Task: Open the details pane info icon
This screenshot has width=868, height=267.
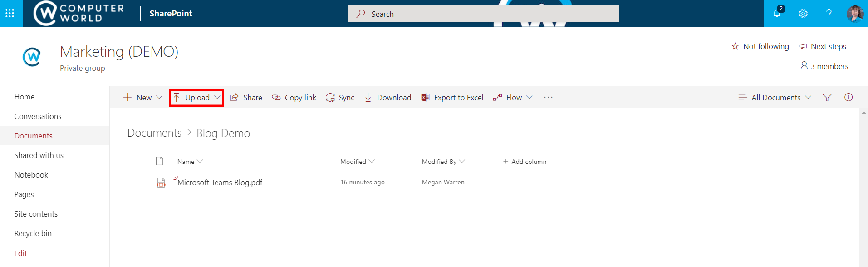Action: tap(848, 97)
